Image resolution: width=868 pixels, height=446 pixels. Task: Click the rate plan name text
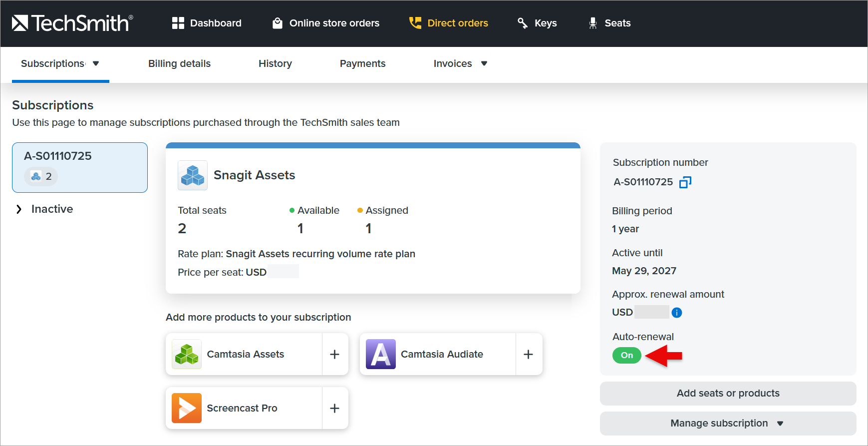tap(320, 254)
